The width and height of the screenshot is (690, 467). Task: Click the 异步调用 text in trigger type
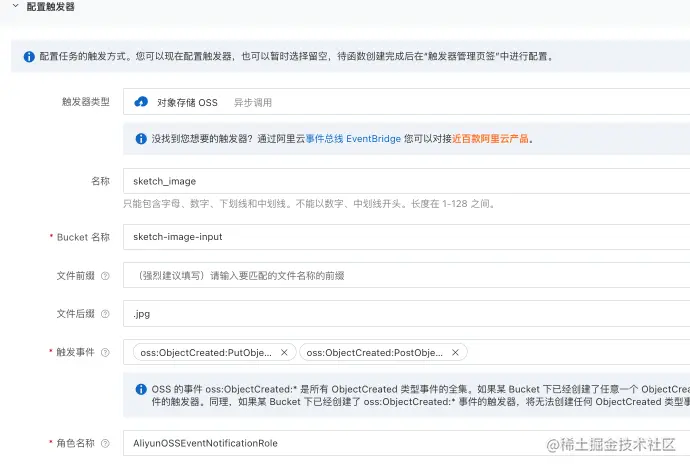(x=253, y=103)
